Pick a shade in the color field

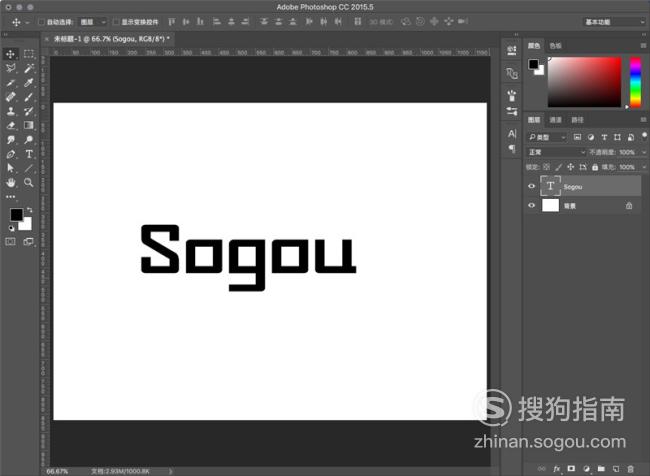(585, 82)
